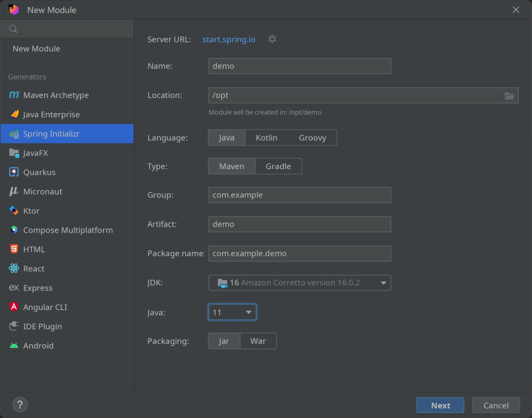532x418 pixels.
Task: Click the Micronaut mu icon
Action: pos(14,192)
